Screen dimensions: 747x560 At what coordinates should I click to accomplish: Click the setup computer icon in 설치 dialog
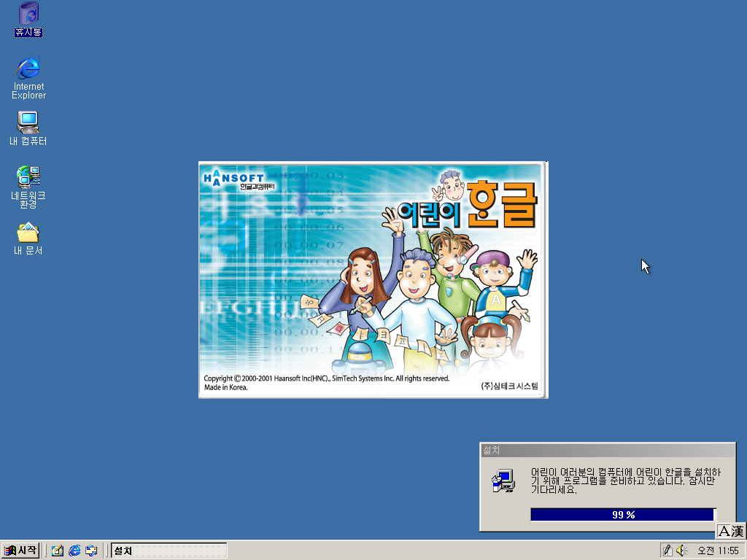pos(503,481)
